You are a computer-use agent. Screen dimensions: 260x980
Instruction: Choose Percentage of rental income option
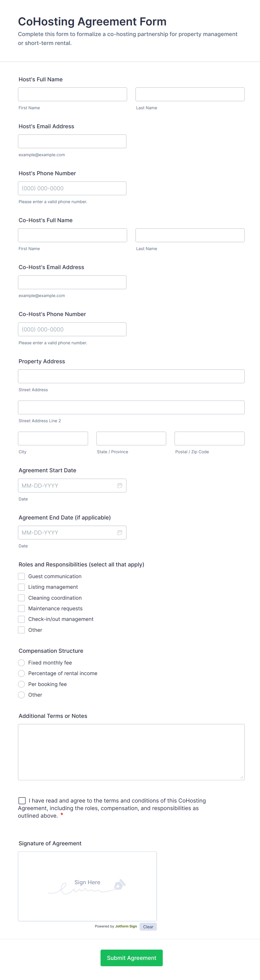tap(21, 673)
